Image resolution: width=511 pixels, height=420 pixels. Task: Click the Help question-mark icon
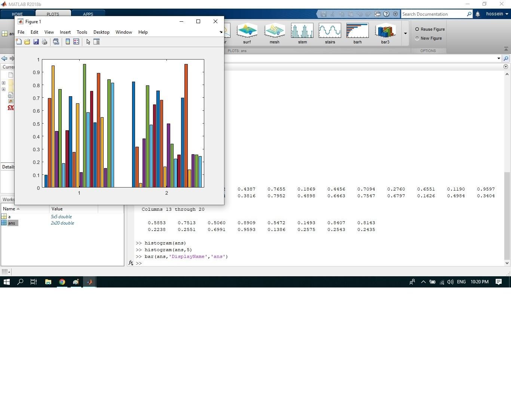tap(386, 14)
